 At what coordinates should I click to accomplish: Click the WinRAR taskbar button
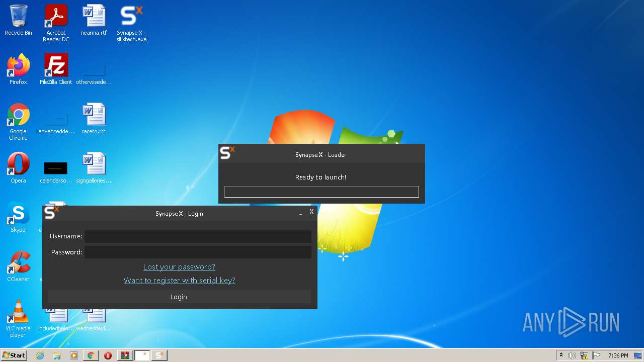point(125,355)
